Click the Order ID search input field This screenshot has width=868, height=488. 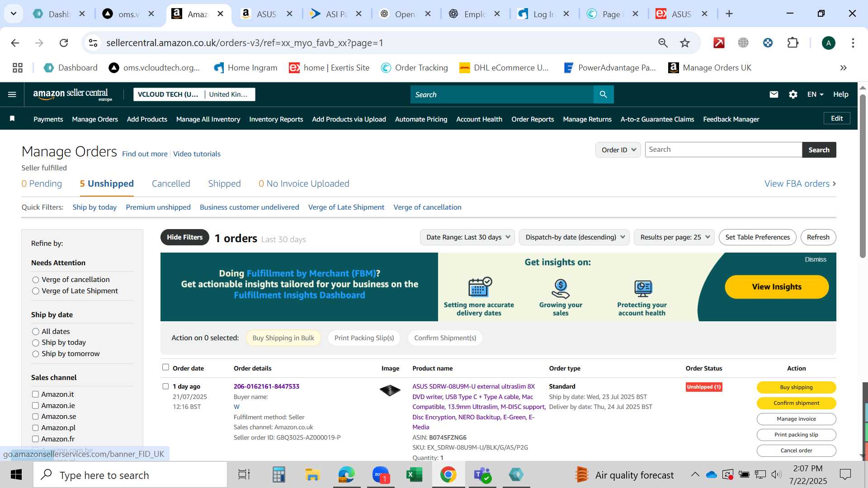(x=723, y=150)
